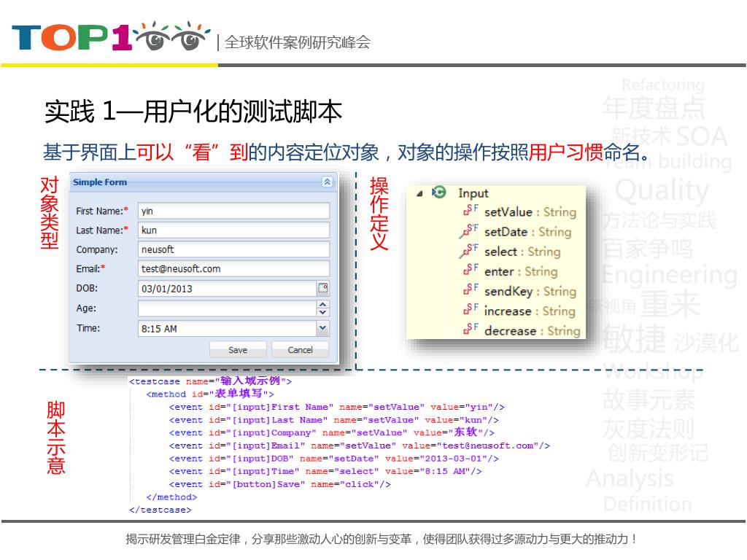Click the slide title 实践 1—用户化的测试脚本

point(193,112)
